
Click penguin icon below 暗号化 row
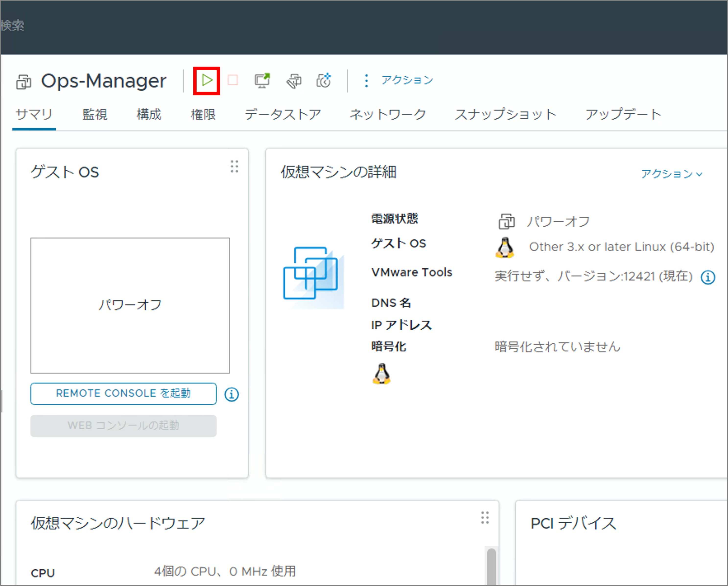pos(382,373)
